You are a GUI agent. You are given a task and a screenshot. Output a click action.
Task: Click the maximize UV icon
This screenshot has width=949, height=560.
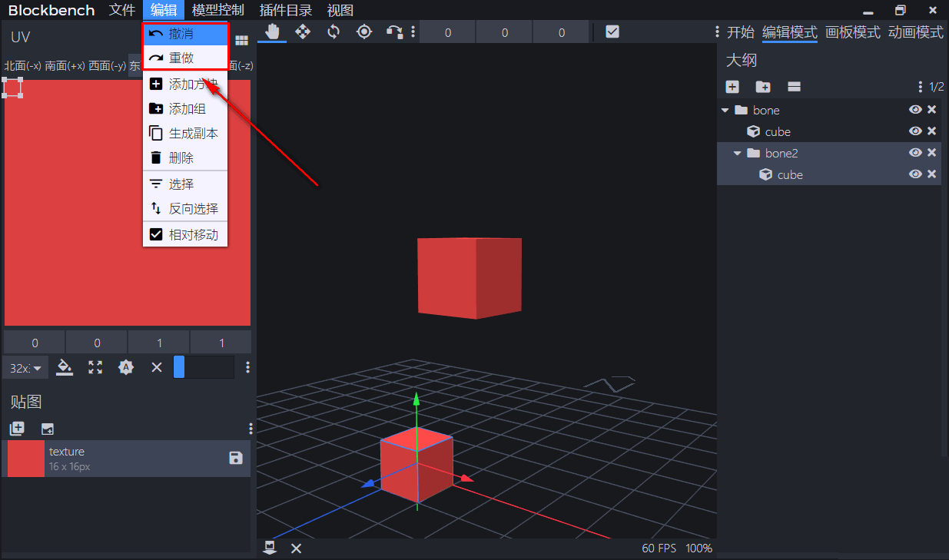point(95,367)
